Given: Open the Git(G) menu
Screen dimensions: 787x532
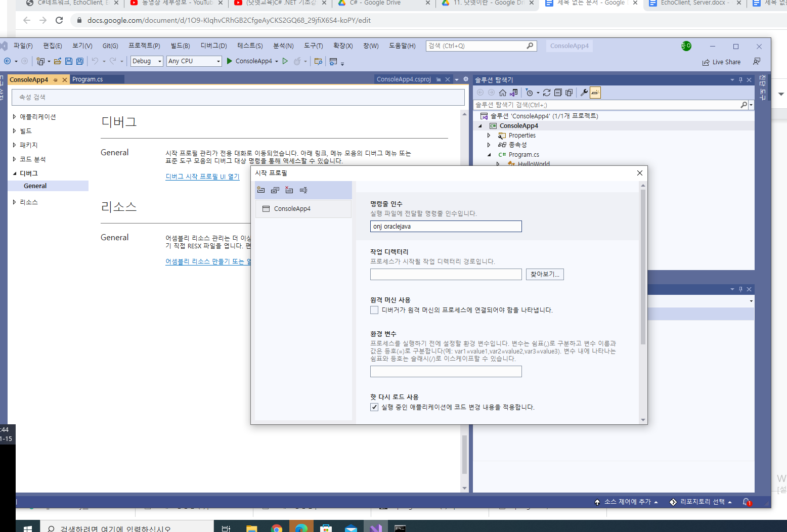Looking at the screenshot, I should click(110, 46).
